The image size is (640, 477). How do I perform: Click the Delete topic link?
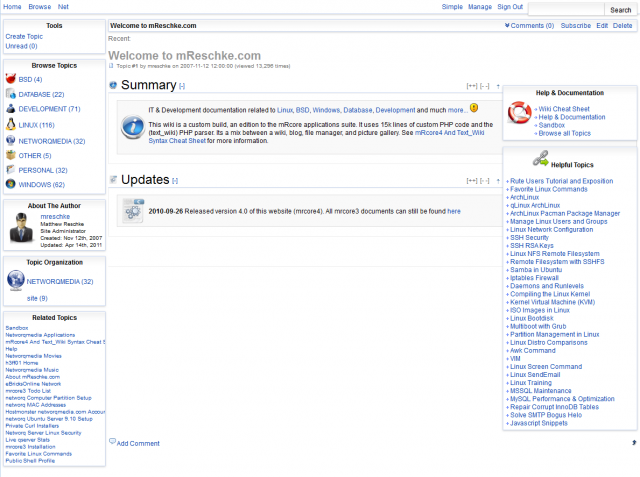(x=622, y=25)
